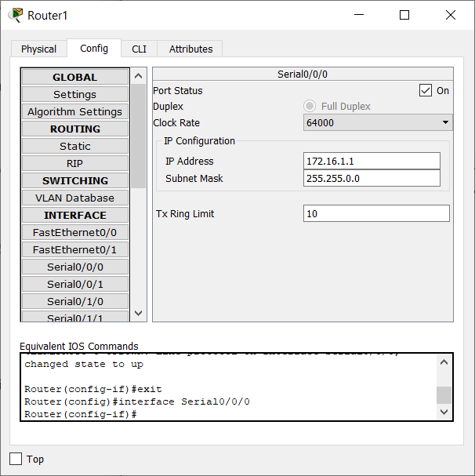Select the FastEthernet0/0 interface

75,232
